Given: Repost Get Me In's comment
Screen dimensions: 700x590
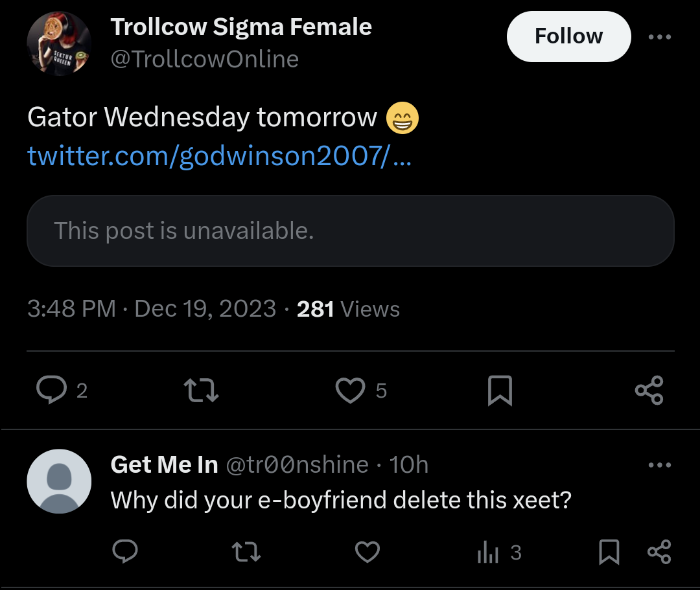Looking at the screenshot, I should (246, 552).
